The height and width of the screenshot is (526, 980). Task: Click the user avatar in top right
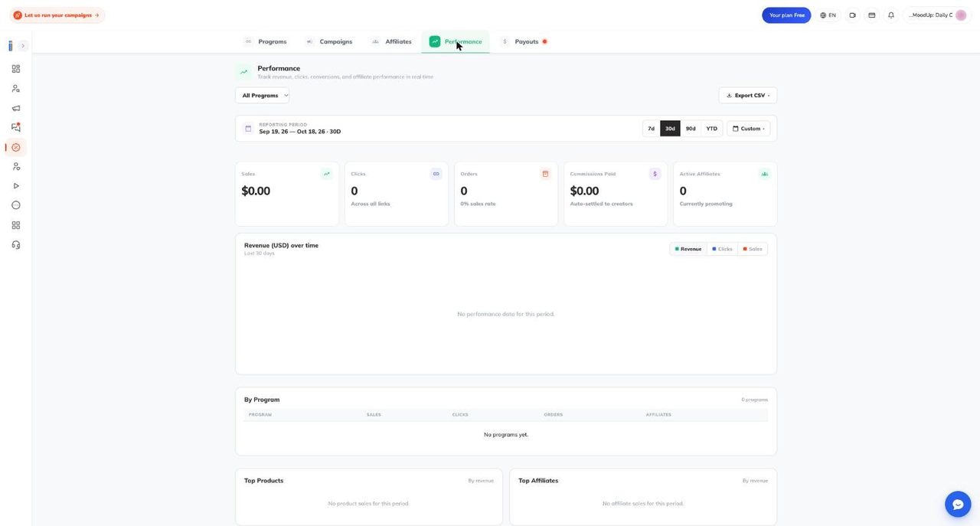tap(961, 15)
